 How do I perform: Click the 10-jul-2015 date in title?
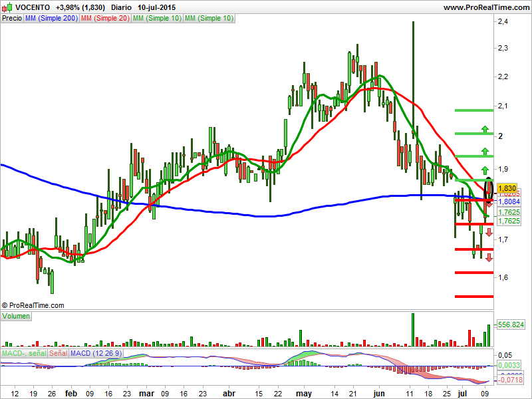coord(156,7)
